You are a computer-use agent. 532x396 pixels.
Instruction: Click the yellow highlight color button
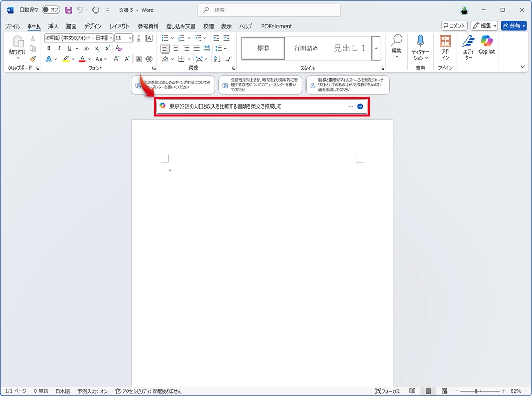66,59
